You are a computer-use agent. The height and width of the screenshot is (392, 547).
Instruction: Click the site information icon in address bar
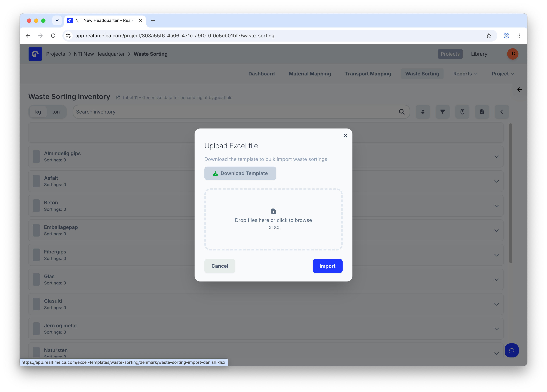69,36
